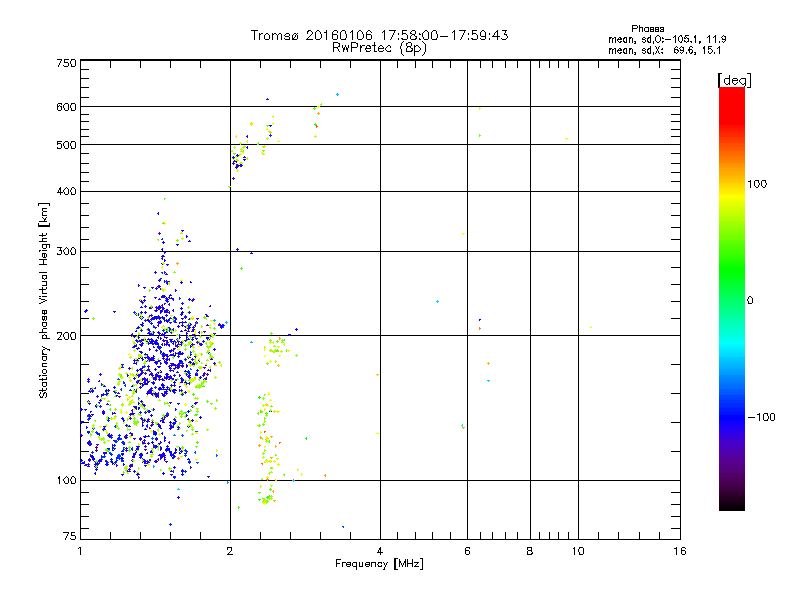This screenshot has width=800, height=600.
Task: Click the x-axis tick label "10"
Action: [578, 551]
